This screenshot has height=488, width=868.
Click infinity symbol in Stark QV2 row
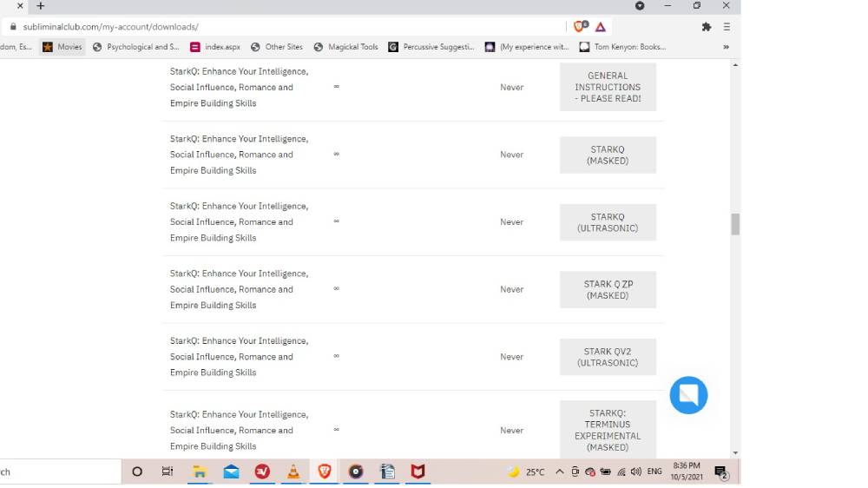[x=336, y=356]
